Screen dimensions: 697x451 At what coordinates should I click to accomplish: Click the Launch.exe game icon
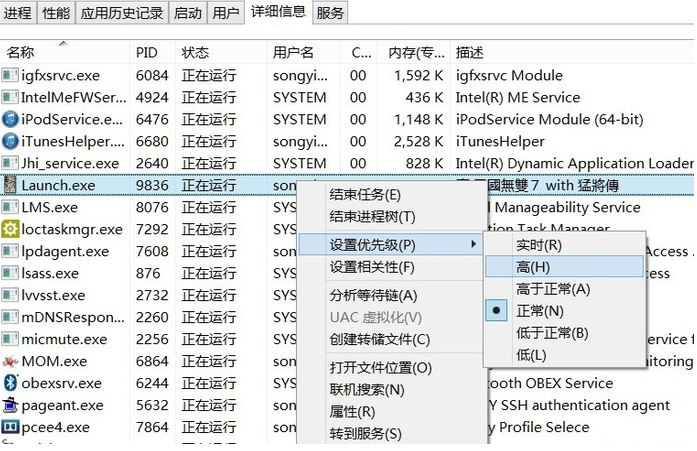coord(10,185)
